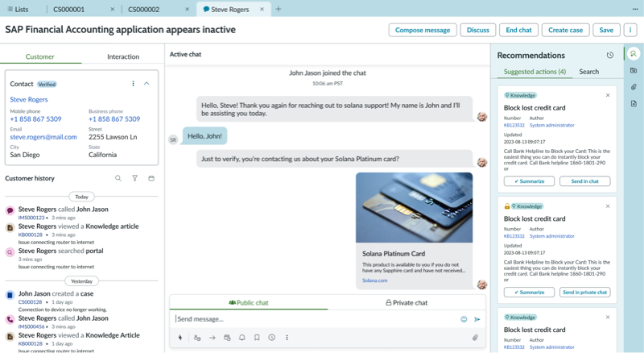Image resolution: width=644 pixels, height=353 pixels.
Task: Open interaction IMS000123 link
Action: [x=31, y=218]
